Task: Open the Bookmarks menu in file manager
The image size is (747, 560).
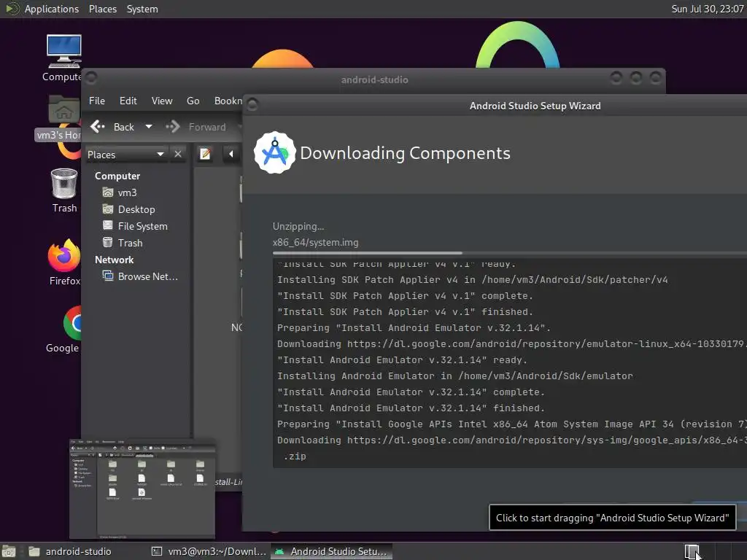Action: (x=228, y=101)
